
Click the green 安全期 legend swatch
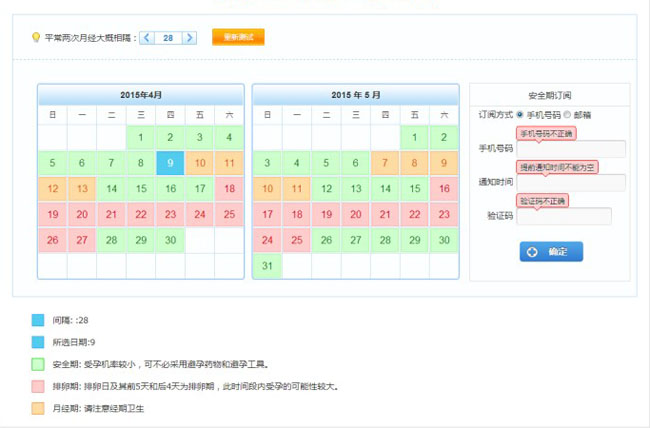tap(38, 365)
